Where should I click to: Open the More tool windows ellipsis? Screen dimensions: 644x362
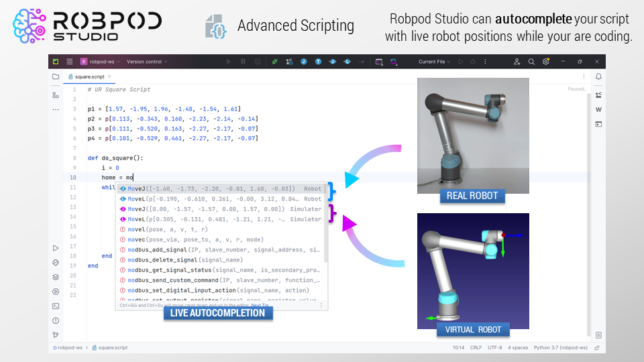(56, 109)
